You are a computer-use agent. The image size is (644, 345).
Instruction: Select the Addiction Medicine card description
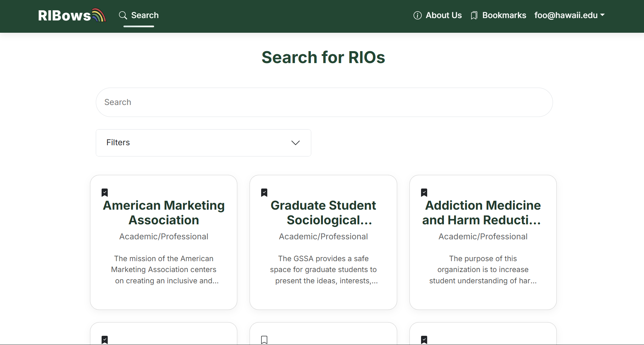[x=483, y=270]
